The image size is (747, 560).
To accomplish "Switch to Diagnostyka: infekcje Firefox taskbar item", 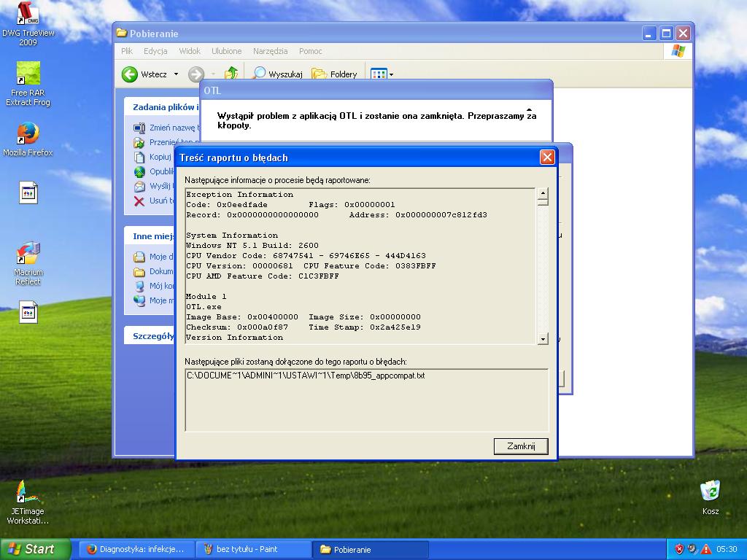I will coord(136,549).
